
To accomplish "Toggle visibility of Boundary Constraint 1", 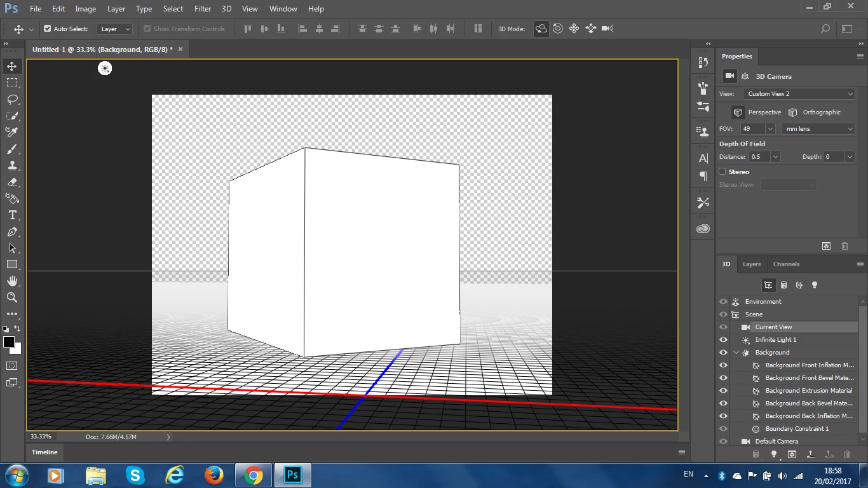I will (x=723, y=429).
